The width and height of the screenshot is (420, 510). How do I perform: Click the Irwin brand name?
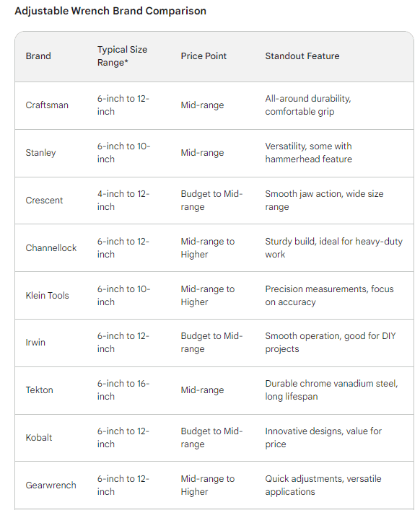(x=35, y=343)
